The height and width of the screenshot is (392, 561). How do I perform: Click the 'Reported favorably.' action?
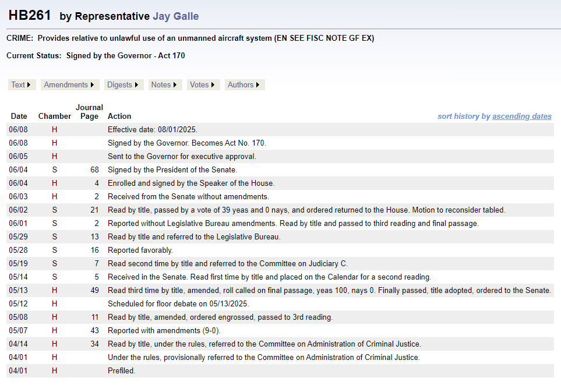coord(140,250)
